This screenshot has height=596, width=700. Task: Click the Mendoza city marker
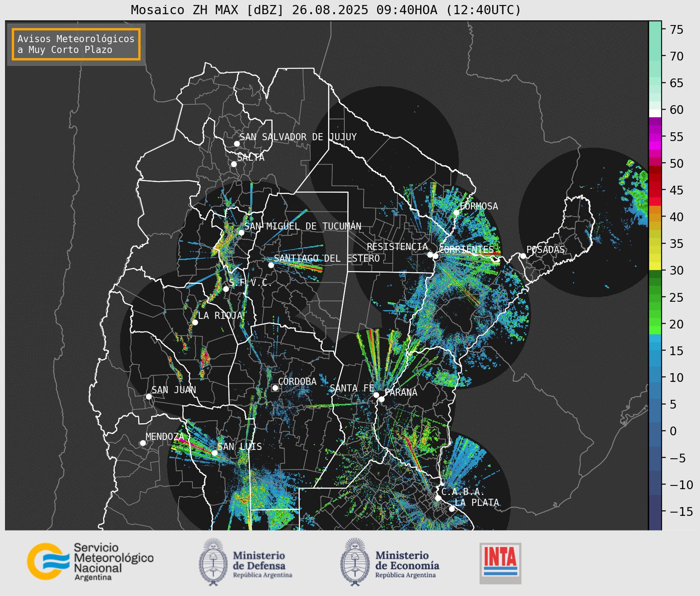[143, 443]
